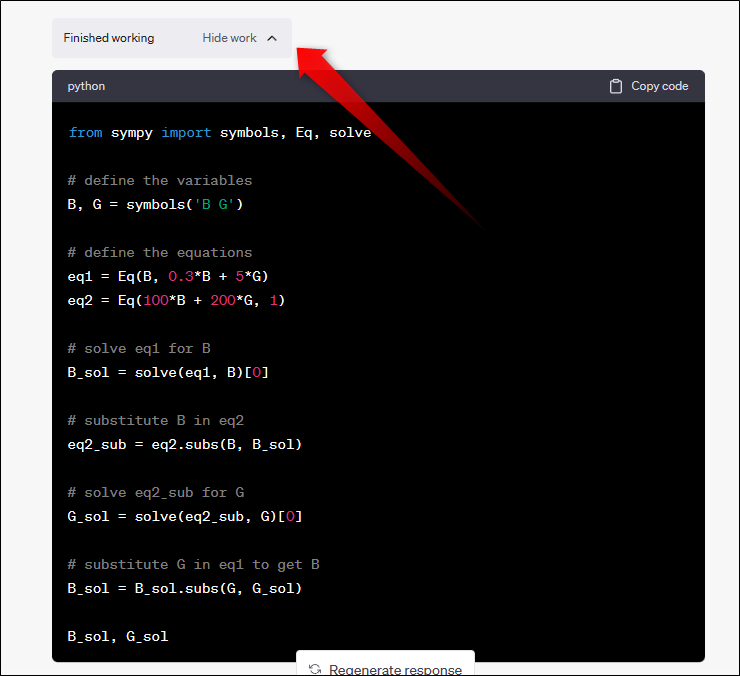Viewport: 740px width, 676px height.
Task: Click the line 'B, G = symbols('B G')'
Action: click(155, 204)
